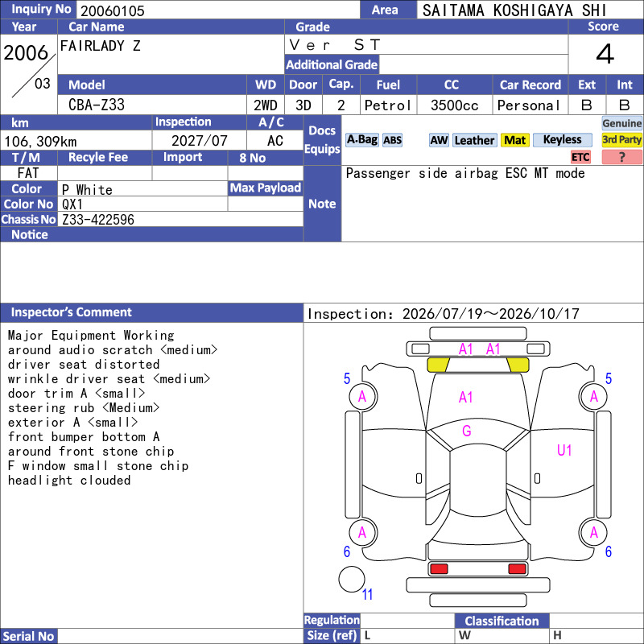Toggle the 3rd Party label
The height and width of the screenshot is (644, 644).
[621, 140]
